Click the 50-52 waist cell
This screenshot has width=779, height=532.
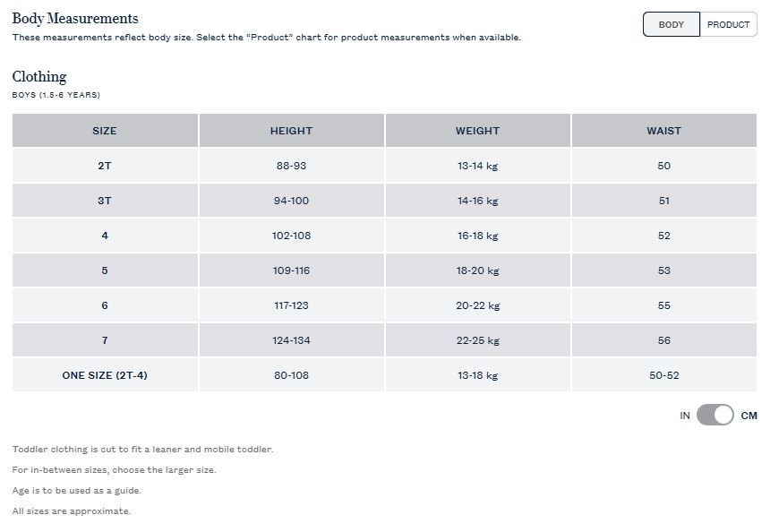coord(663,375)
